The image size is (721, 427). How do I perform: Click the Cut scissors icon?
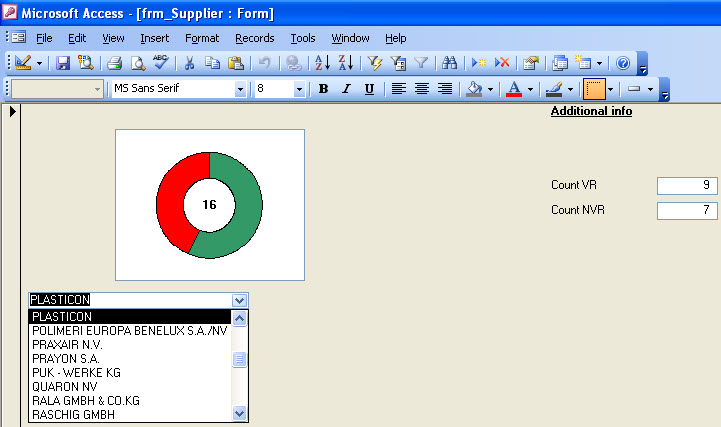[x=189, y=63]
